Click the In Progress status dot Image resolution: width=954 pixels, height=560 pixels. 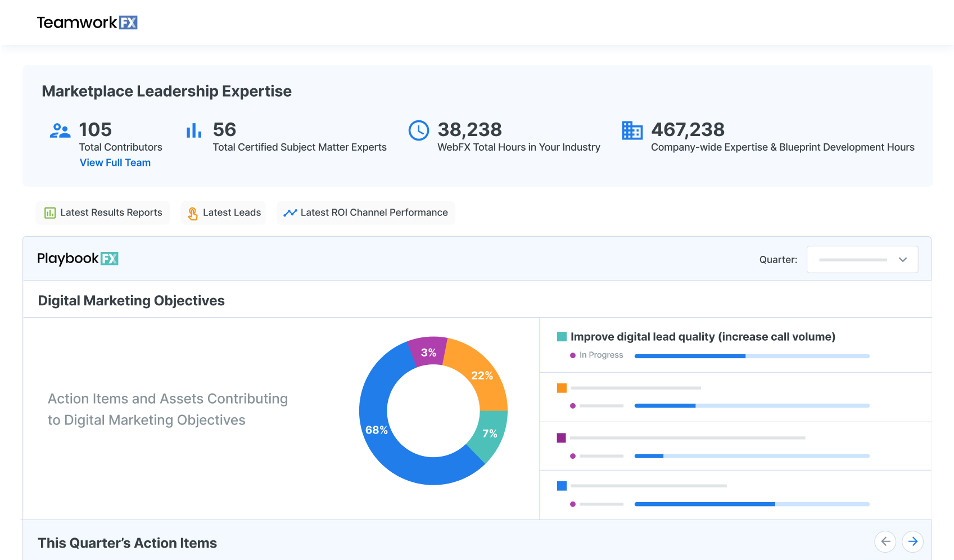[573, 355]
